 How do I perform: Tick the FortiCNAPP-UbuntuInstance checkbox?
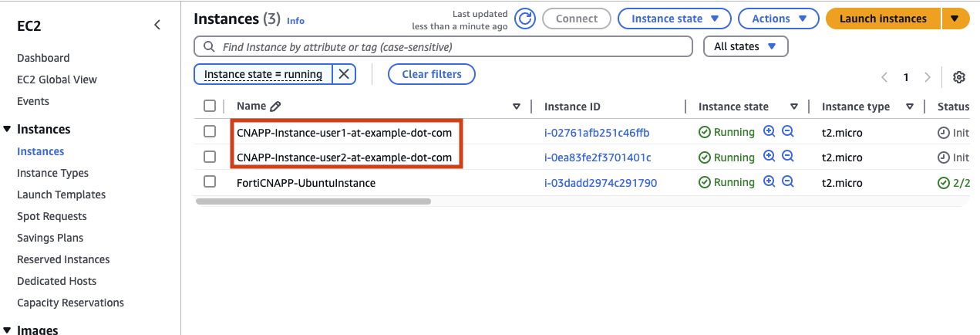[x=210, y=181]
